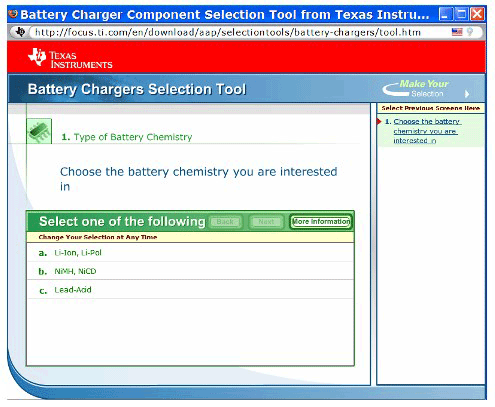Click the '1. Type of Battery Chemistry' heading
The image size is (495, 407).
[127, 137]
